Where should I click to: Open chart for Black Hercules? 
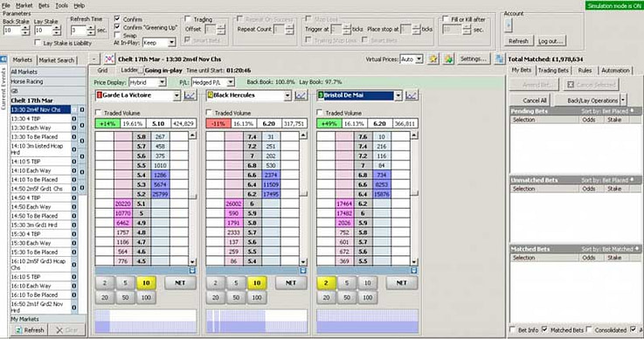tap(301, 95)
